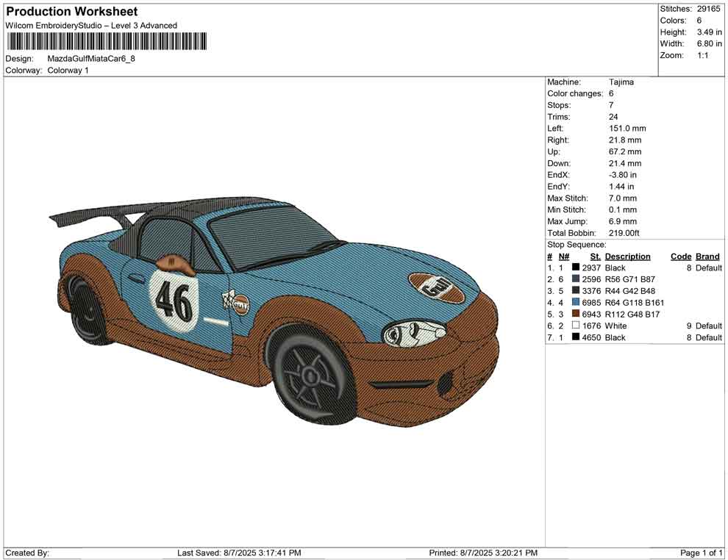The image size is (728, 560).
Task: Click the black swatch for thread 2937
Action: tap(576, 268)
